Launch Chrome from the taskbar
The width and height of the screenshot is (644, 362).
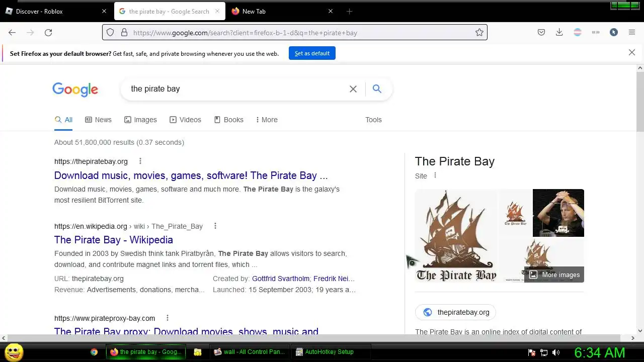click(94, 352)
